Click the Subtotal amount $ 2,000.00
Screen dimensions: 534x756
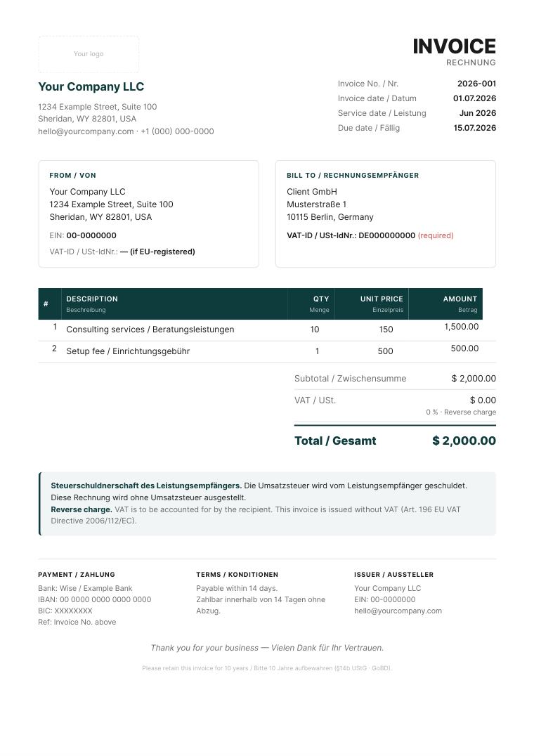click(x=474, y=379)
